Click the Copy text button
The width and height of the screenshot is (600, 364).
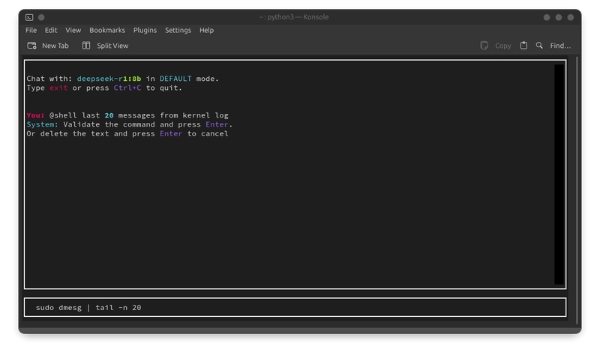click(x=502, y=46)
